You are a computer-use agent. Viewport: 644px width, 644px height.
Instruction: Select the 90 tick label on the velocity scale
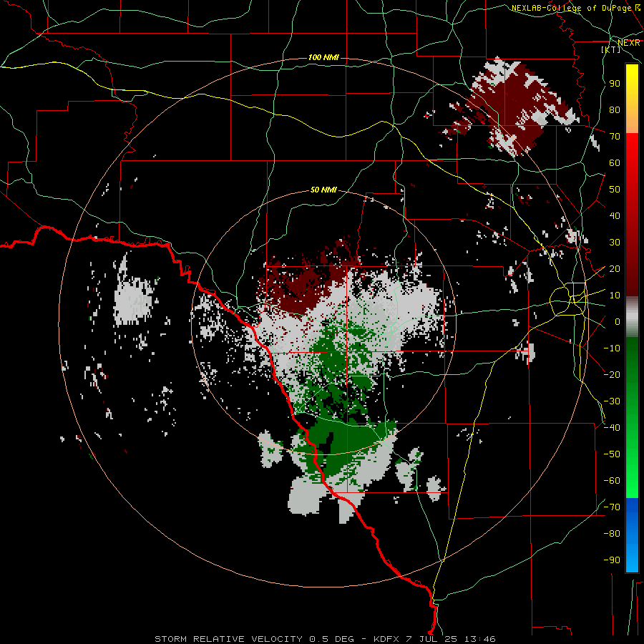pos(615,84)
